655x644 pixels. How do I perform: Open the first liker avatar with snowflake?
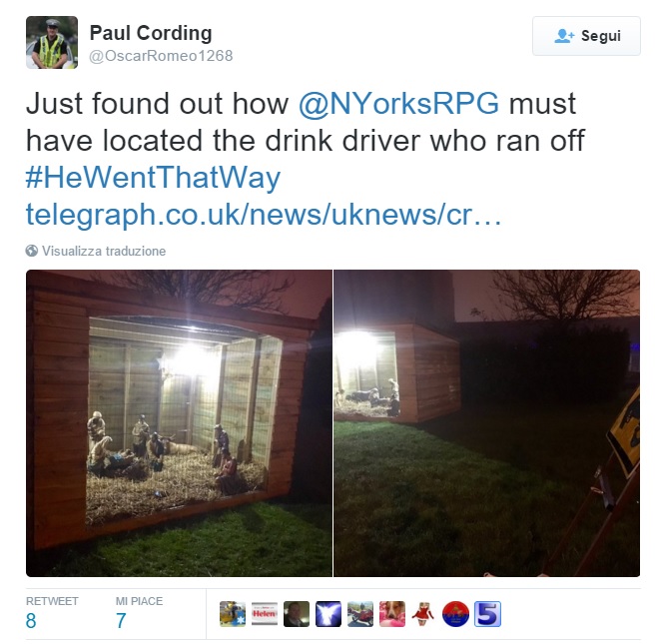tap(233, 614)
